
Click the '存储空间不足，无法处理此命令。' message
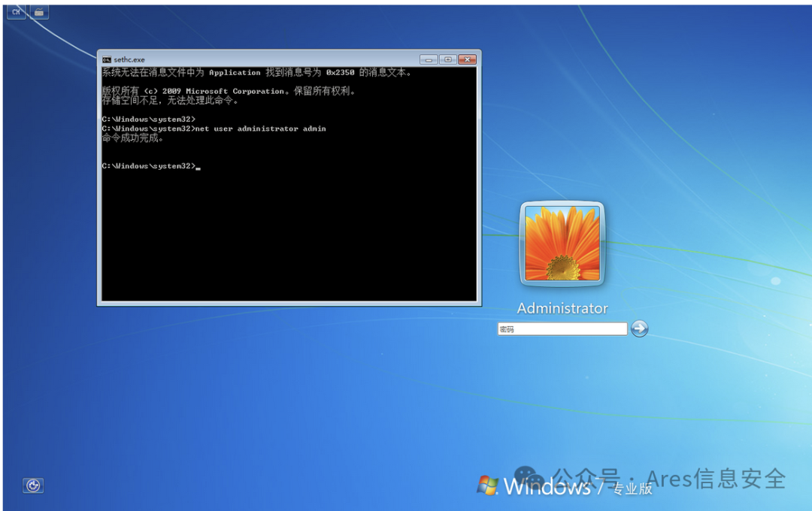click(x=171, y=101)
